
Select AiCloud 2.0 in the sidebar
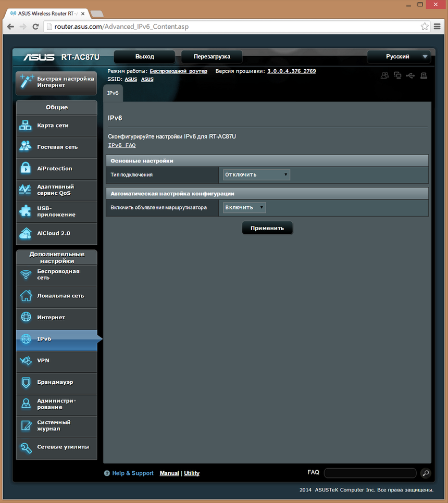coord(56,233)
